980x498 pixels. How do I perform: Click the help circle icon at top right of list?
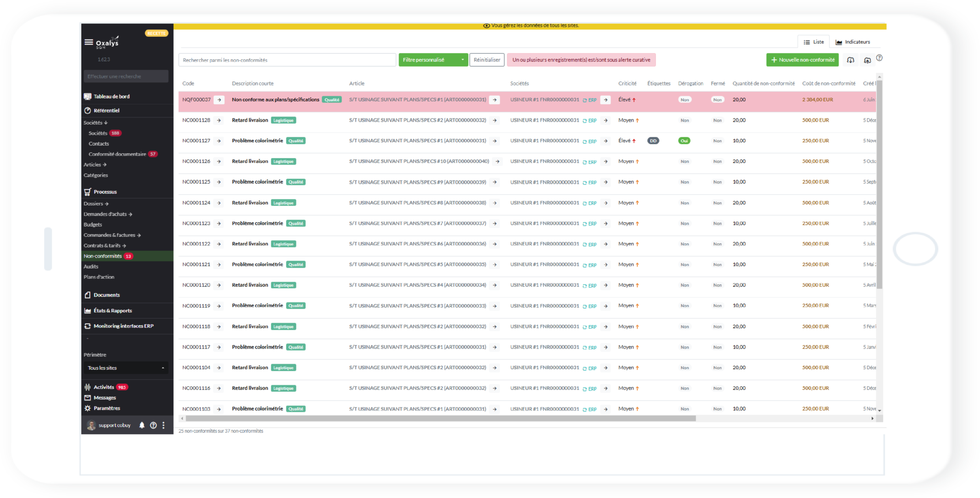[x=879, y=58]
